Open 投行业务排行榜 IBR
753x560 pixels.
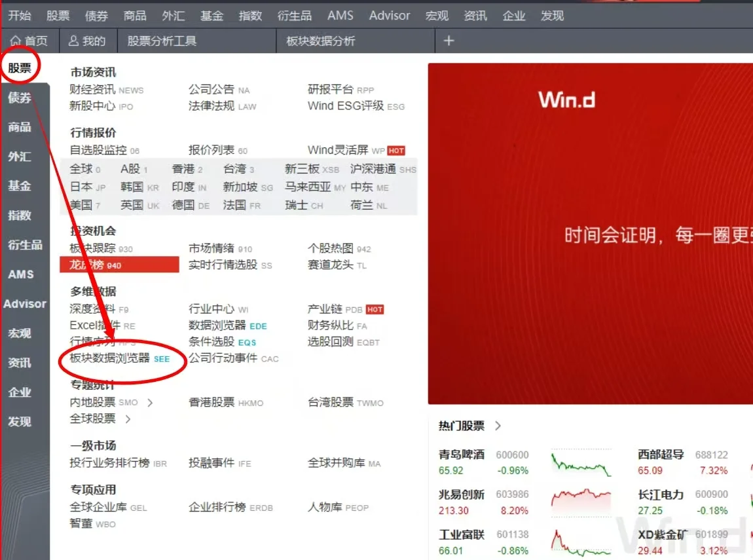pyautogui.click(x=118, y=463)
